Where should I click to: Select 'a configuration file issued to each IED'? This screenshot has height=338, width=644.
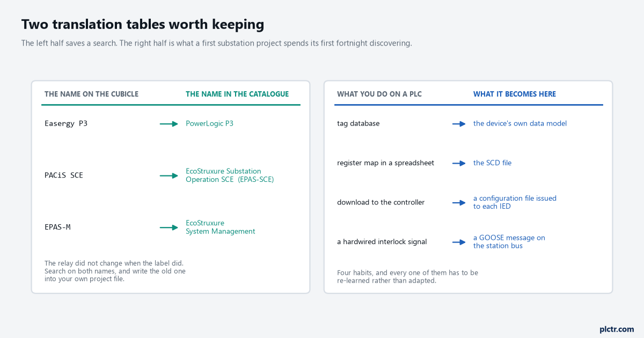(x=515, y=202)
